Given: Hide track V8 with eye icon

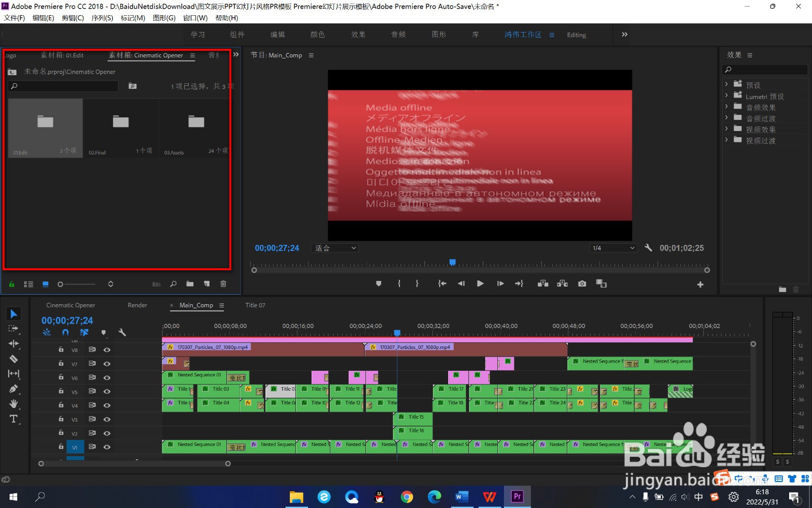Looking at the screenshot, I should coord(107,350).
